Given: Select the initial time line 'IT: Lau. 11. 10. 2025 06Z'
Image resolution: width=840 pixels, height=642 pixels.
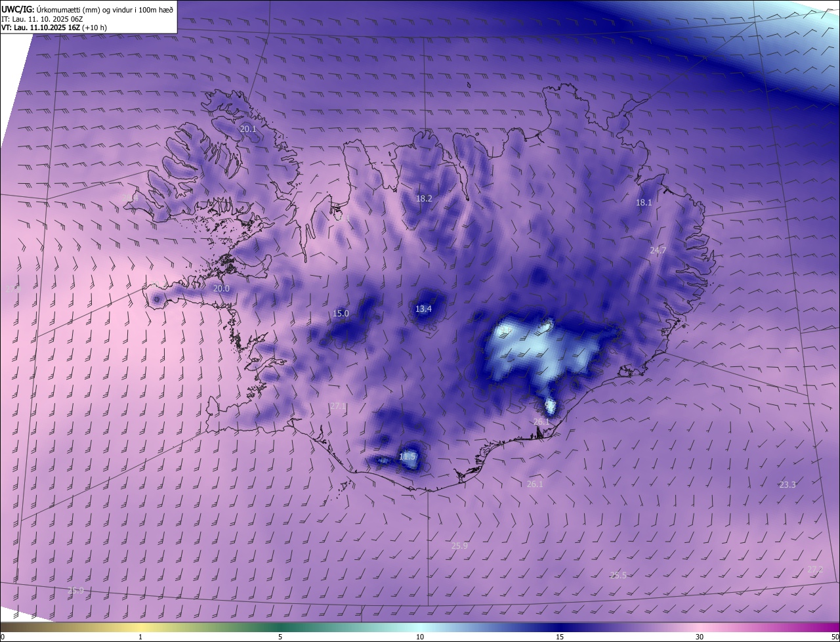Looking at the screenshot, I should click(x=42, y=18).
